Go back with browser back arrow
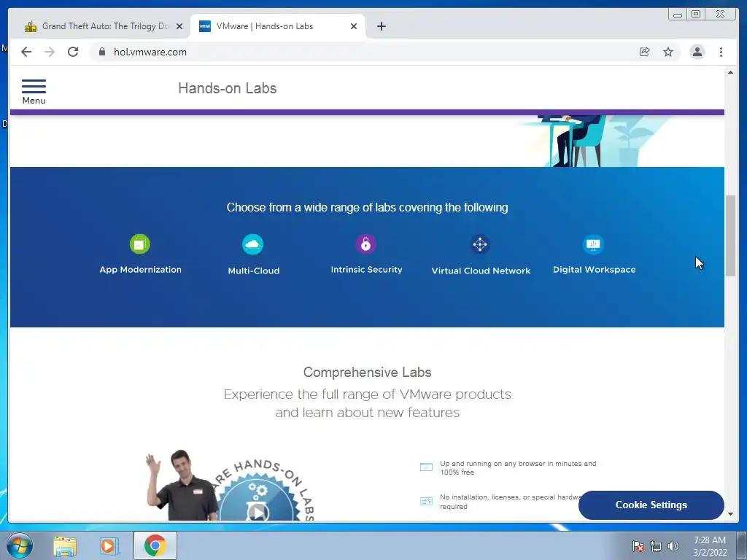This screenshot has width=747, height=560. click(x=26, y=52)
